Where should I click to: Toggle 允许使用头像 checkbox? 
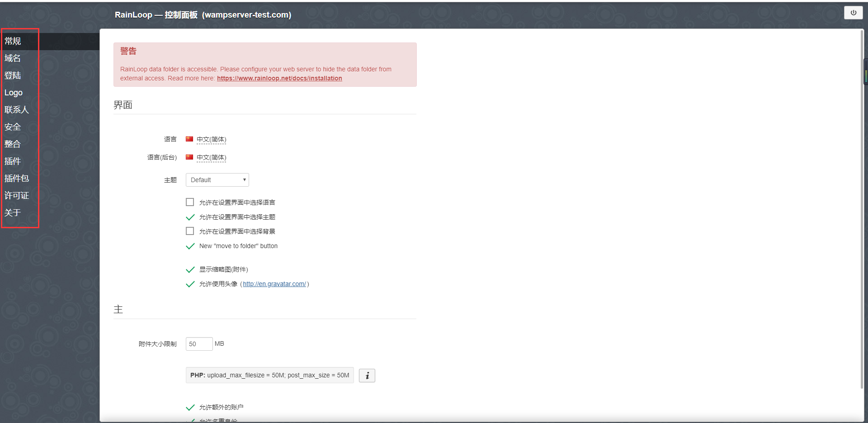[190, 284]
